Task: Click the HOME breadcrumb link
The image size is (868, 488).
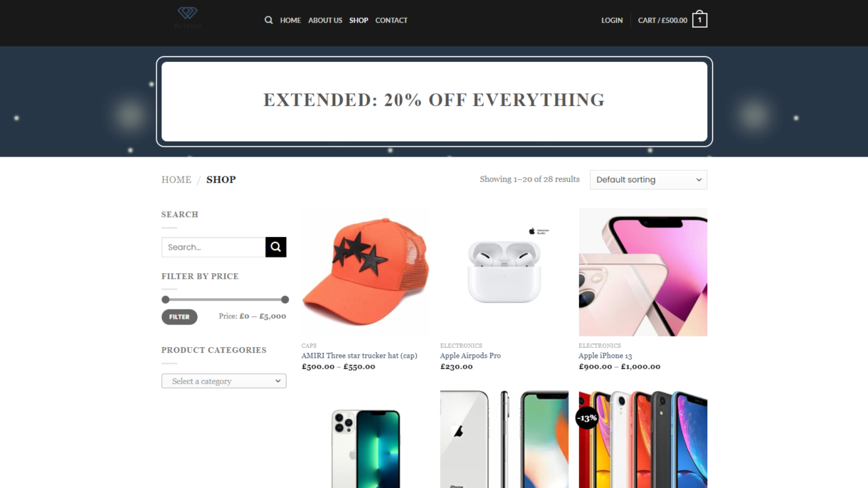Action: point(176,179)
